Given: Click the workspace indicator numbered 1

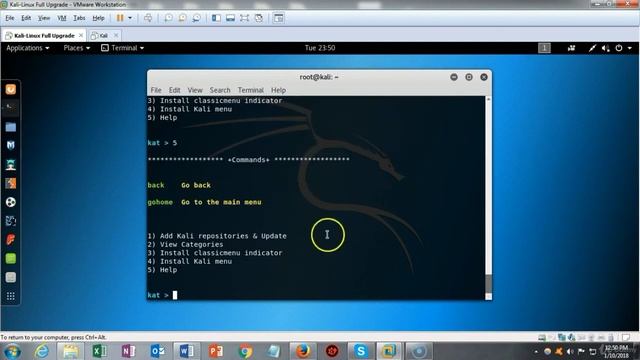Looking at the screenshot, I should pos(544,48).
